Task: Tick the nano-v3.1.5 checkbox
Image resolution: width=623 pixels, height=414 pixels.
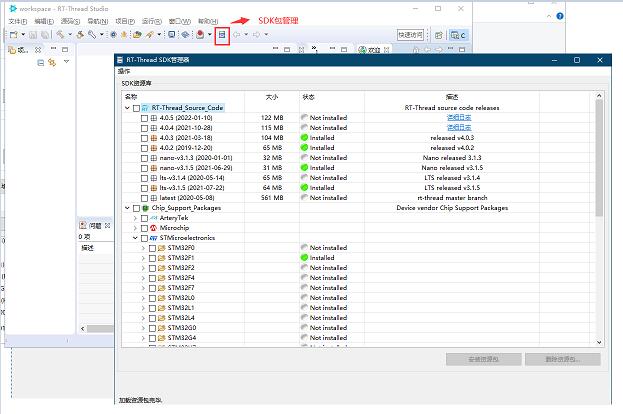Action: click(144, 168)
